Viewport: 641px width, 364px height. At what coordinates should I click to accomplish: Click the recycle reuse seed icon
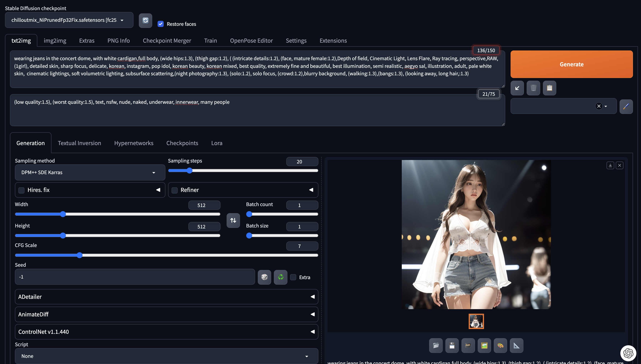281,277
